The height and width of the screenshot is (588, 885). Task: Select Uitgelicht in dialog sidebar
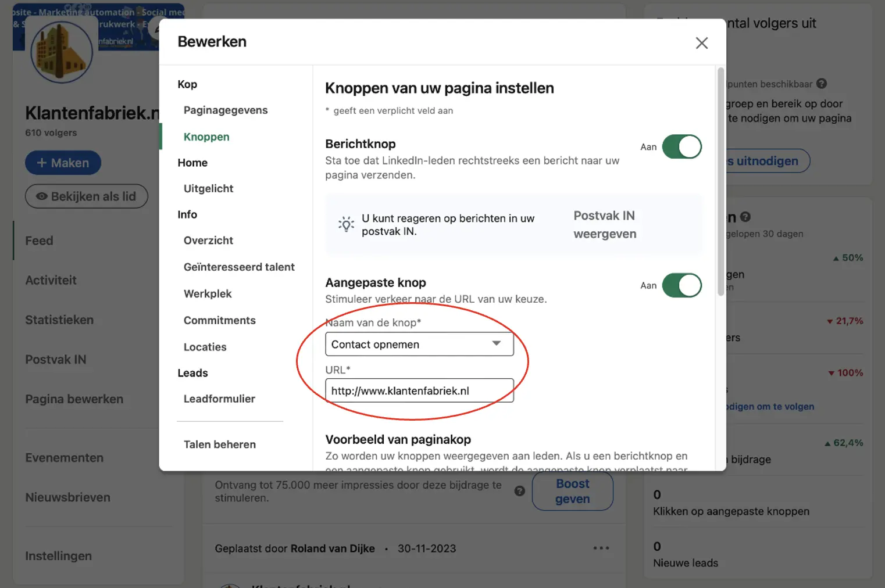coord(208,188)
